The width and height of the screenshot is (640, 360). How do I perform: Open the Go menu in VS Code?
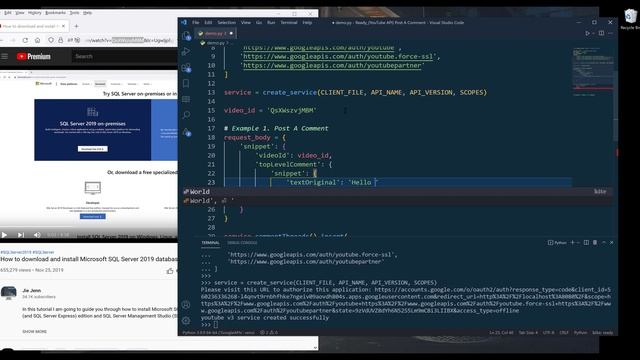tap(259, 22)
